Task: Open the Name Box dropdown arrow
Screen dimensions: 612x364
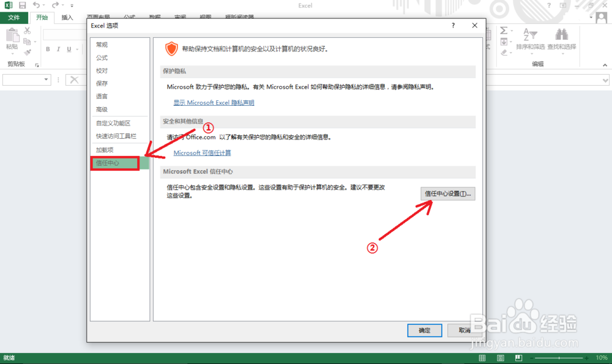Action: point(46,80)
